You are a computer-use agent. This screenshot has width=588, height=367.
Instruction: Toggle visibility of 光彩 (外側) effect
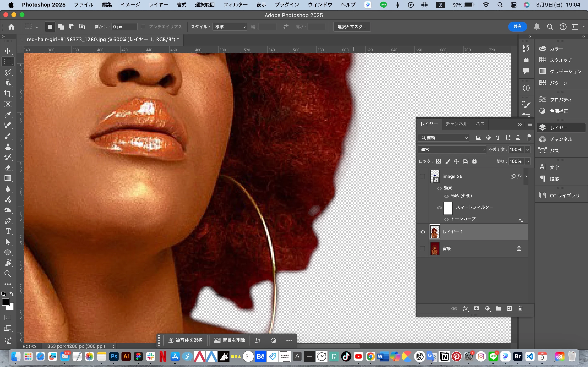click(446, 196)
